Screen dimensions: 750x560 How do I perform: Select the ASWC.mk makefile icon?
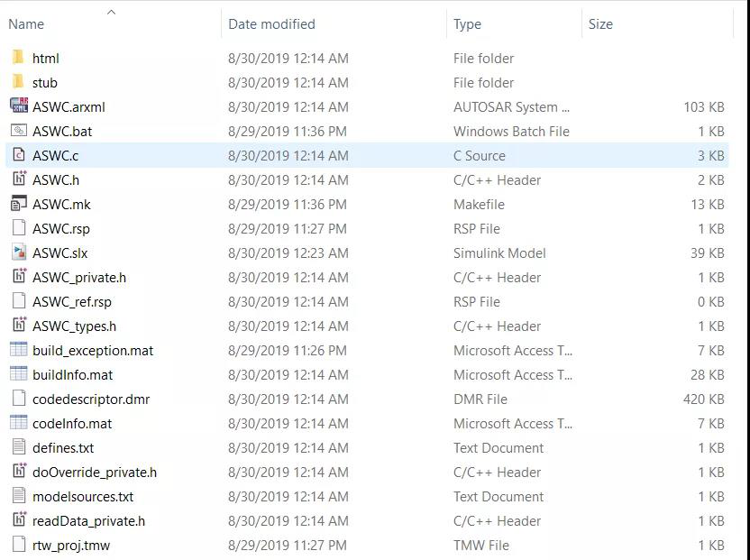click(x=19, y=204)
